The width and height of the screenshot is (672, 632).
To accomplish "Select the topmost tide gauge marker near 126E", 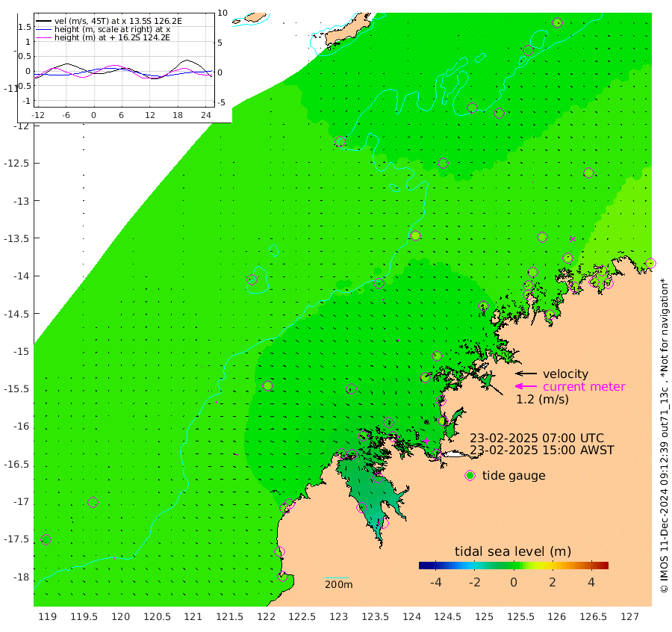I will (x=558, y=22).
